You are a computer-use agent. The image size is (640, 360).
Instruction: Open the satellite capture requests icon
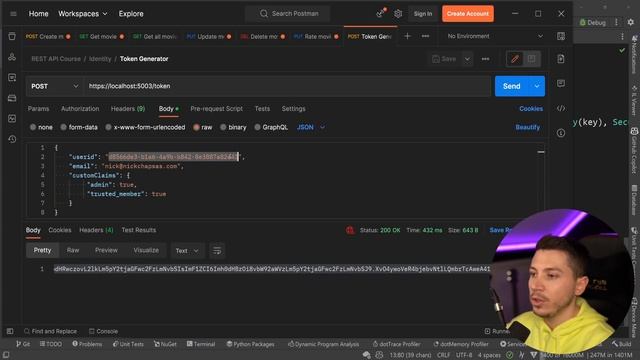381,13
